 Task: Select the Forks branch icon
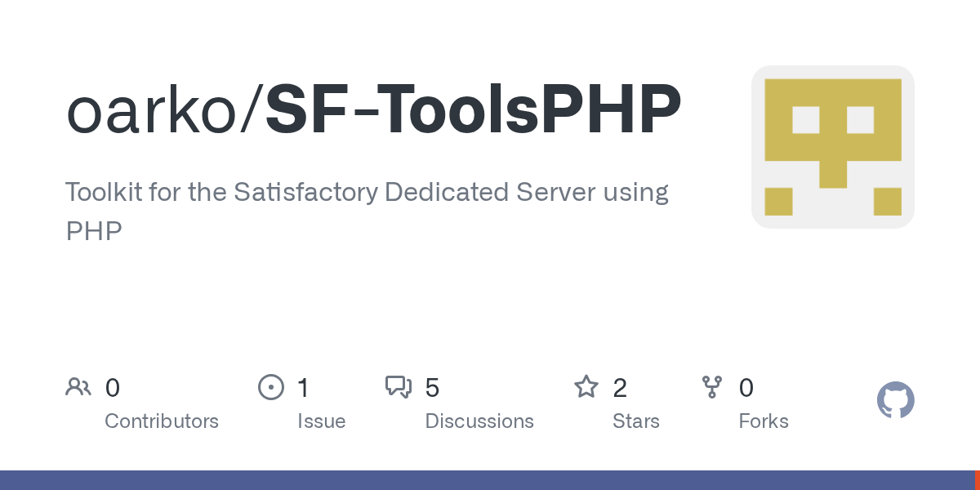712,387
